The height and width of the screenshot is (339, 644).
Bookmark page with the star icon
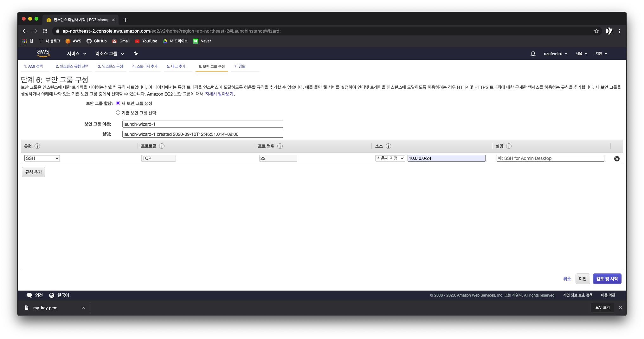pyautogui.click(x=596, y=31)
